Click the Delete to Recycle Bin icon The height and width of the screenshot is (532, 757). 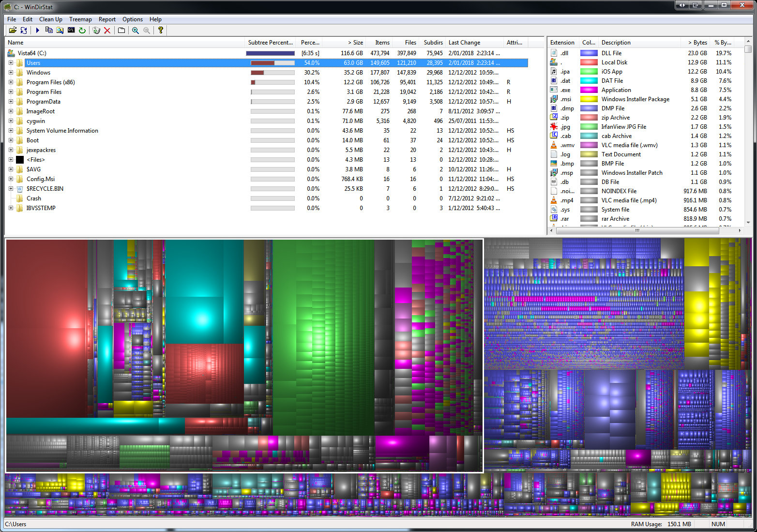tap(96, 30)
